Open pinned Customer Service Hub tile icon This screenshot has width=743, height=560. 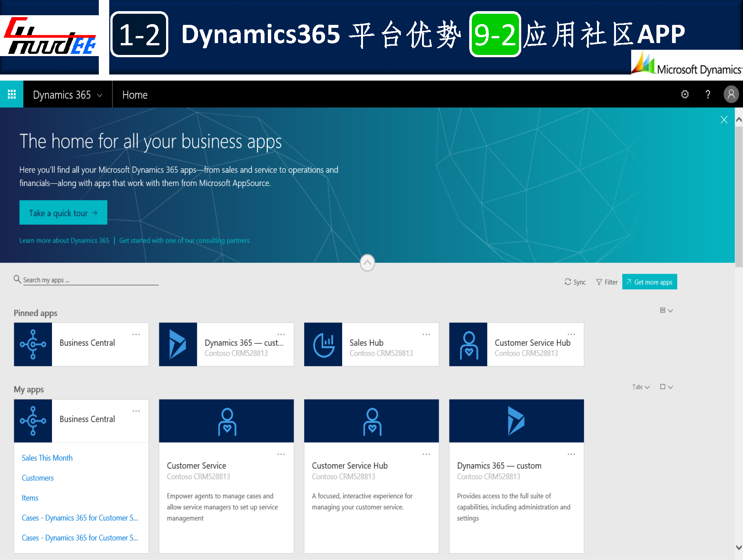[468, 344]
